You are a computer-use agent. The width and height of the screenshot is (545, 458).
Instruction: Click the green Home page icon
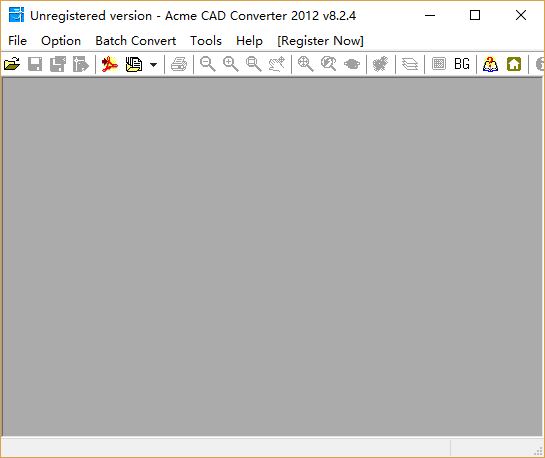tap(514, 64)
